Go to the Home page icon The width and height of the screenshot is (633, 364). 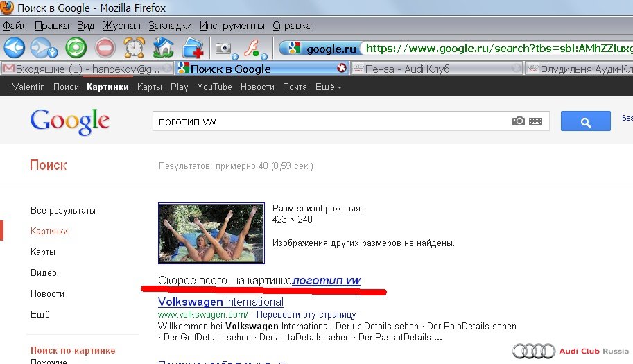point(163,48)
